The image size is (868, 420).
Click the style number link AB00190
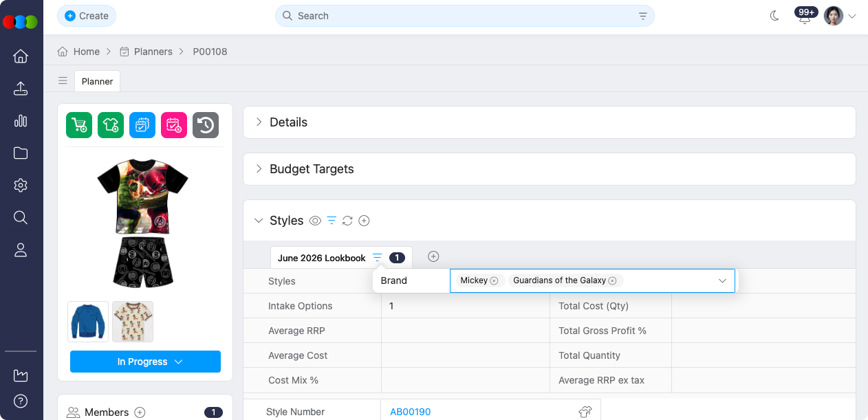pyautogui.click(x=410, y=412)
